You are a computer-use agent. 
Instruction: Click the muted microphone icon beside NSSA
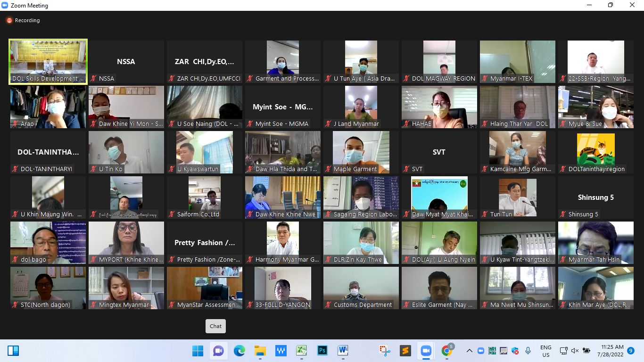click(94, 79)
